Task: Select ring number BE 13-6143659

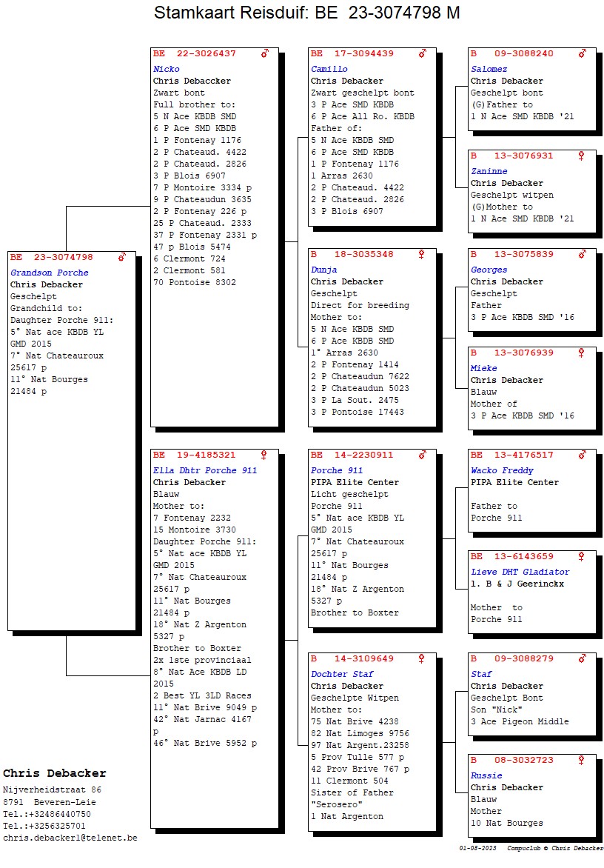Action: pyautogui.click(x=512, y=556)
